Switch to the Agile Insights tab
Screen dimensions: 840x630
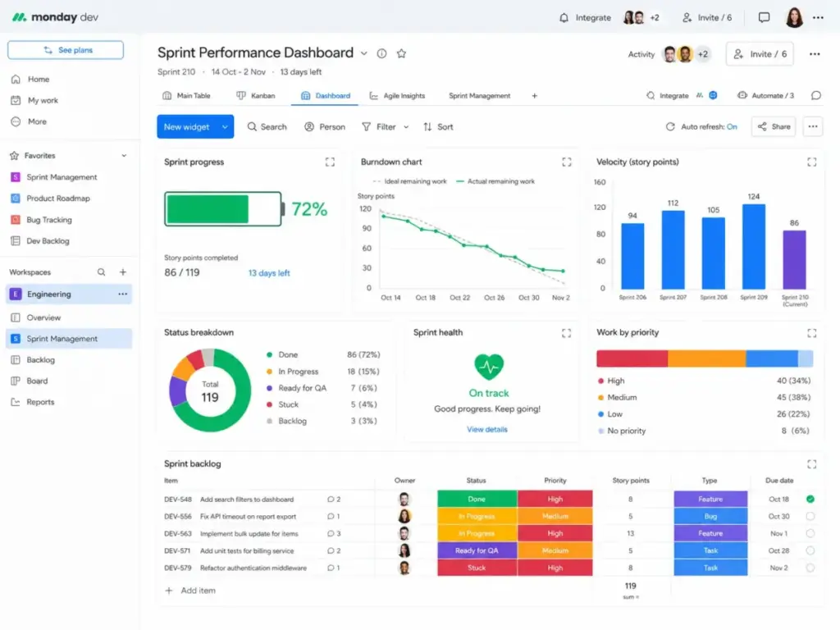point(398,96)
